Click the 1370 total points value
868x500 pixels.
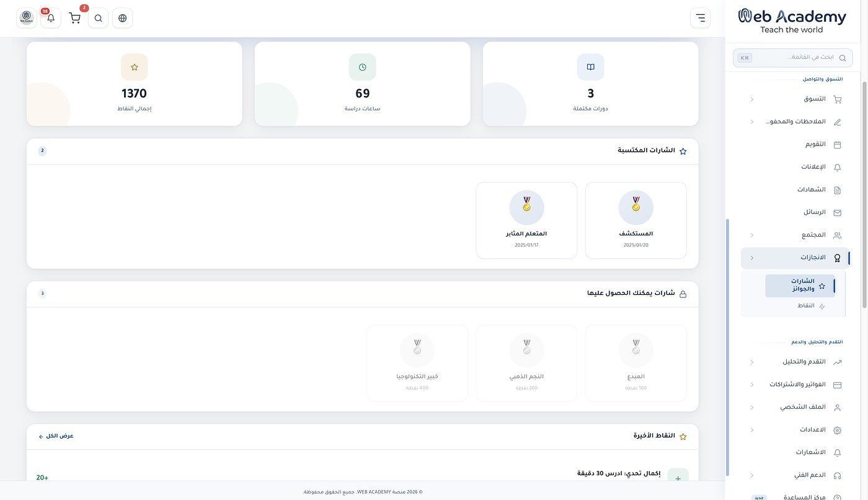[135, 94]
